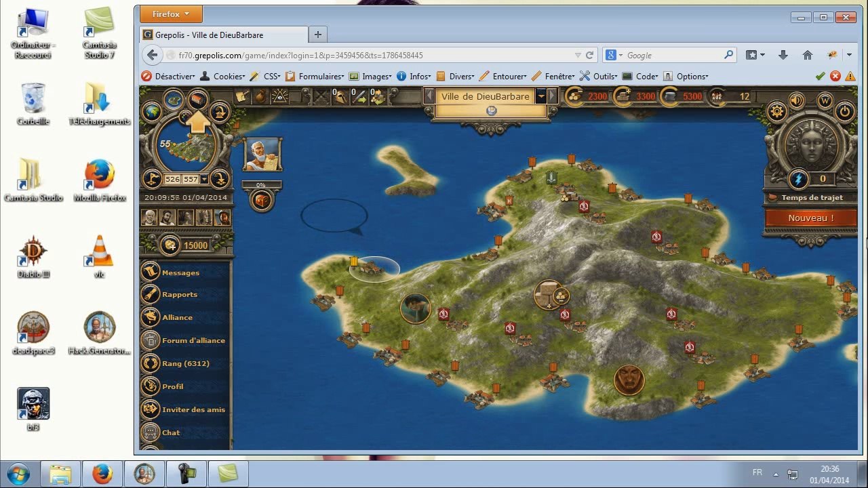Open the old man quest advisor portrait
This screenshot has height=488, width=868.
pos(262,155)
